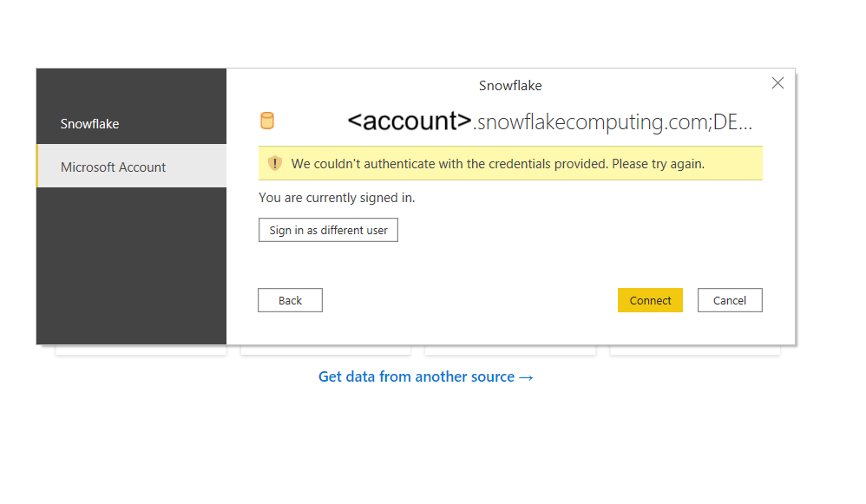Click the fourth card edge below dialog

click(x=695, y=350)
